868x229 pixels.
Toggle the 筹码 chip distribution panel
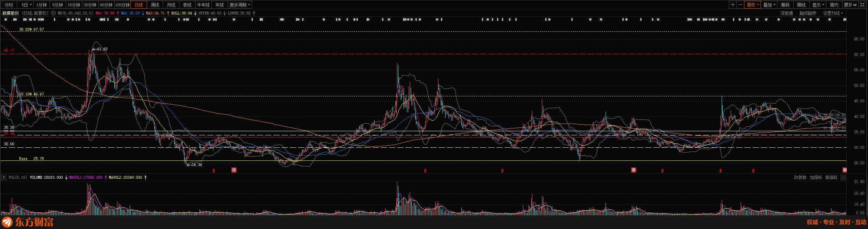(785, 5)
